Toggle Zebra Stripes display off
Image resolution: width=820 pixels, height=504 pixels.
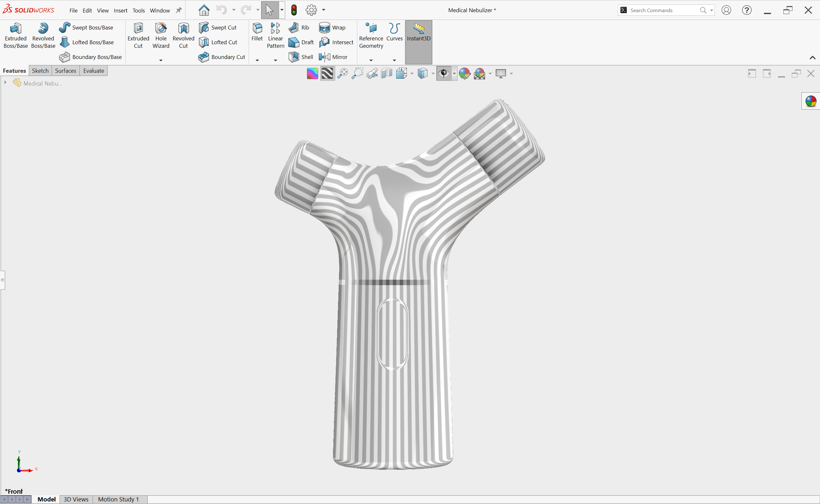327,73
